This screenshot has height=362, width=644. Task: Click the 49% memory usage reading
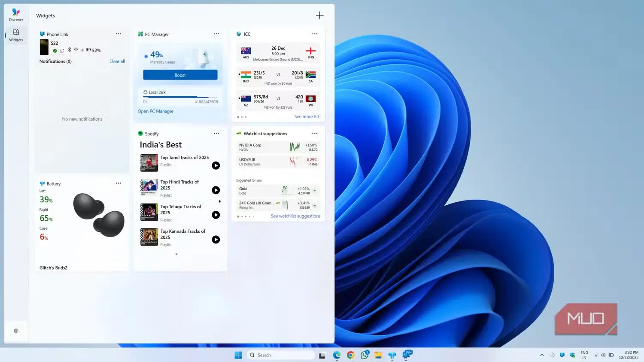coord(156,55)
